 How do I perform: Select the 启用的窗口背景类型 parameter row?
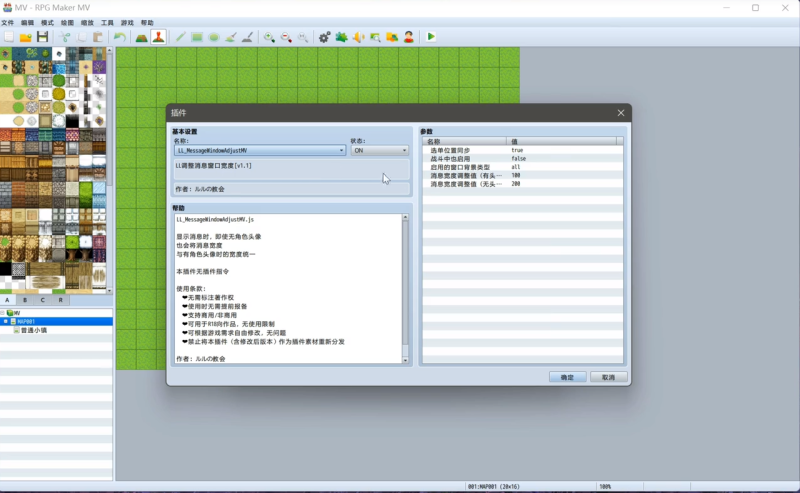coord(522,167)
